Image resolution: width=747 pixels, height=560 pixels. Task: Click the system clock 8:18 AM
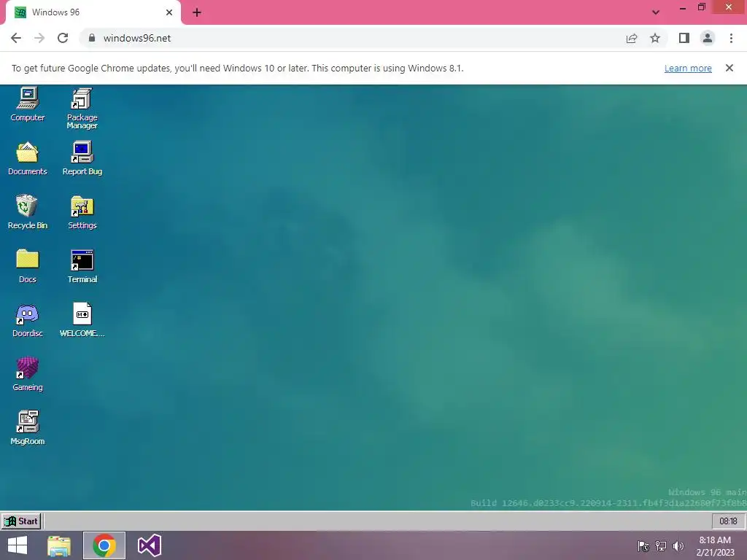coord(715,545)
